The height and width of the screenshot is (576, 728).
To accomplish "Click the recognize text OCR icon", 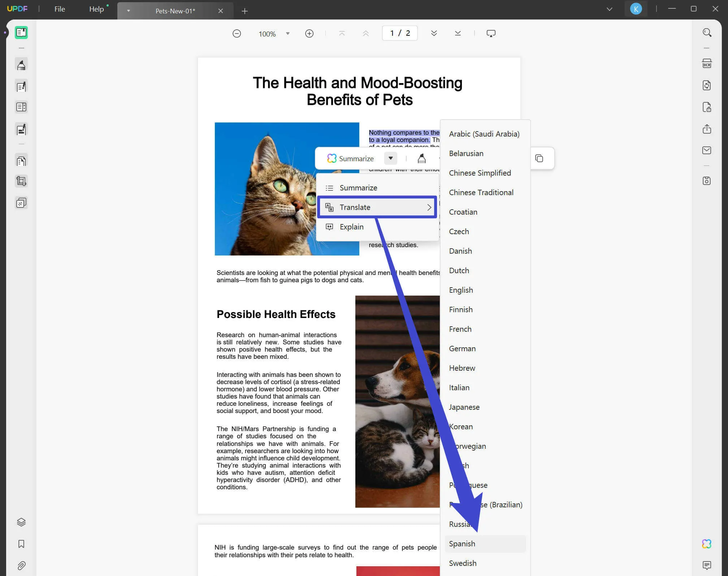I will [707, 64].
